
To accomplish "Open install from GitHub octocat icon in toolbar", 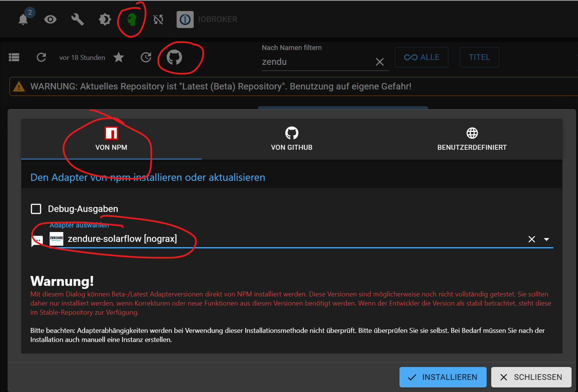I will pos(174,57).
